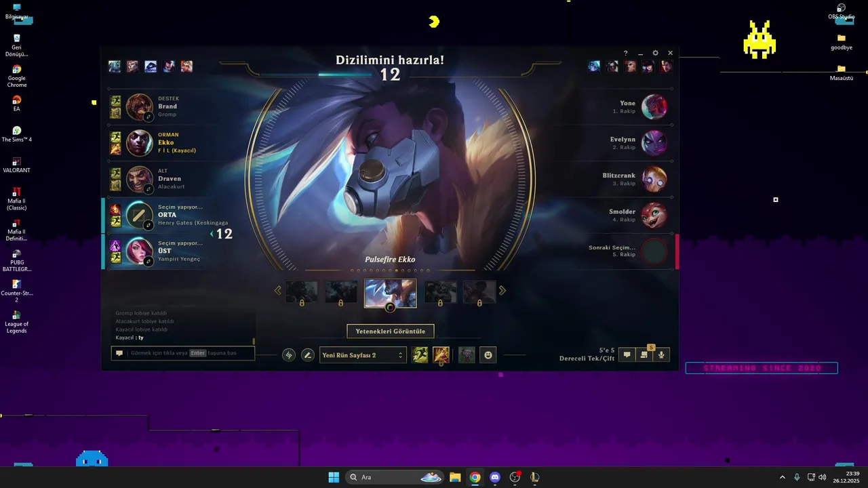Click 'Gromp lobiye katıldı' chat line
This screenshot has width=868, height=488.
pyautogui.click(x=142, y=313)
